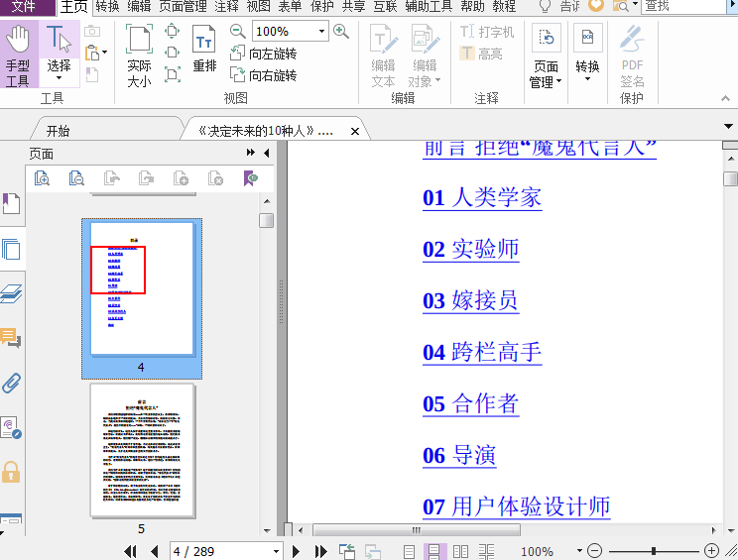Click the Fit Visible icon
The width and height of the screenshot is (738, 560).
173,74
